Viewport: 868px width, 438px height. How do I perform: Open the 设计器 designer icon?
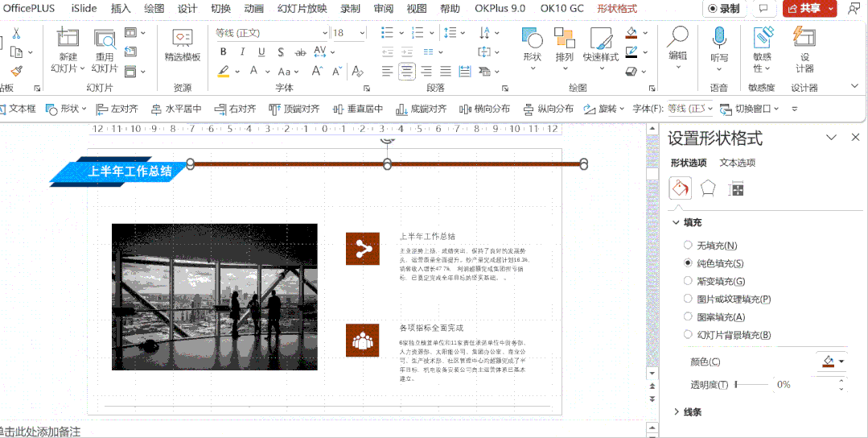[804, 37]
